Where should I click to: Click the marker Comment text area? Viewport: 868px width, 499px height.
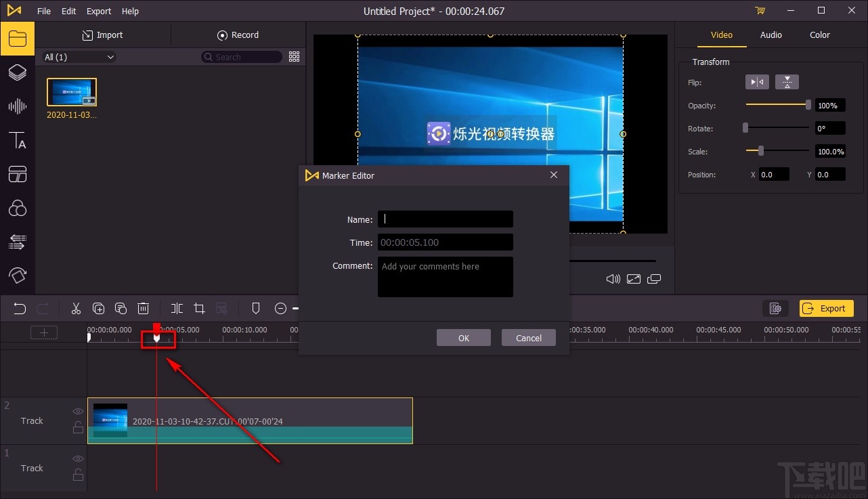click(446, 277)
